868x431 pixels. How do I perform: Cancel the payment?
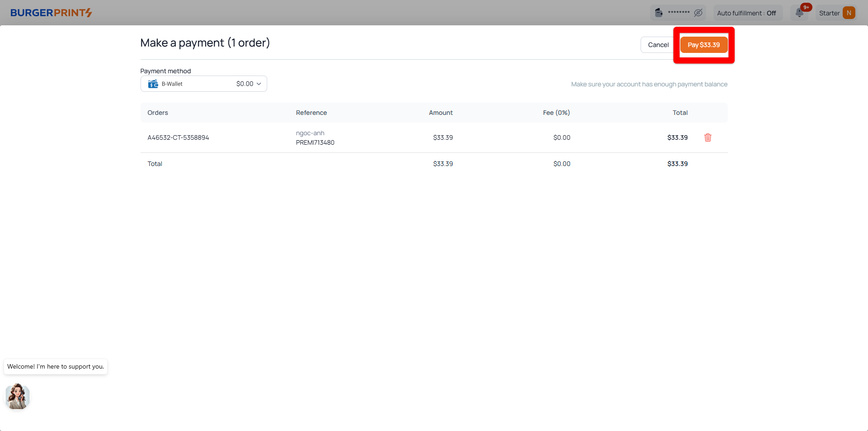point(658,45)
